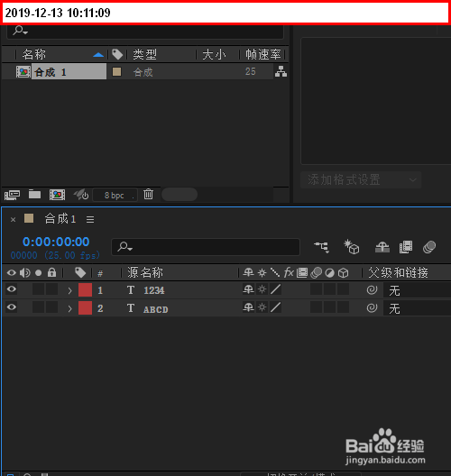Viewport: 451px width, 476px height.
Task: Enable 3D layer switch on layer ABCD
Action: pos(343,307)
